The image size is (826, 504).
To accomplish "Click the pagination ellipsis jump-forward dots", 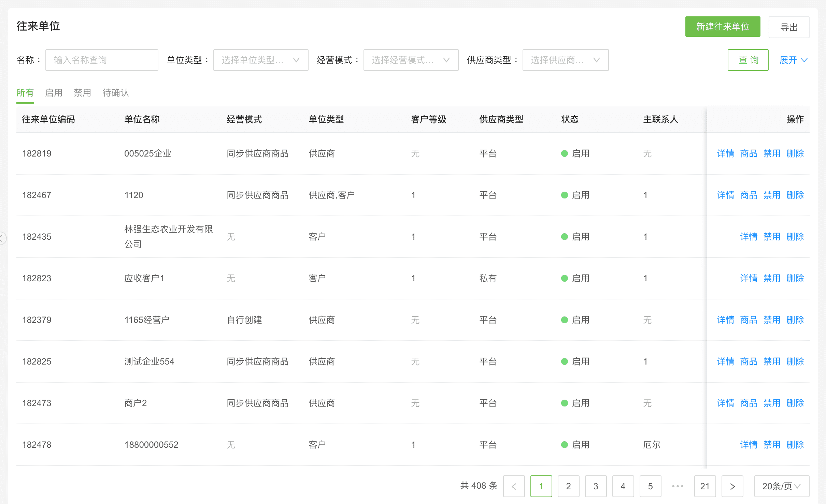I will click(x=678, y=486).
